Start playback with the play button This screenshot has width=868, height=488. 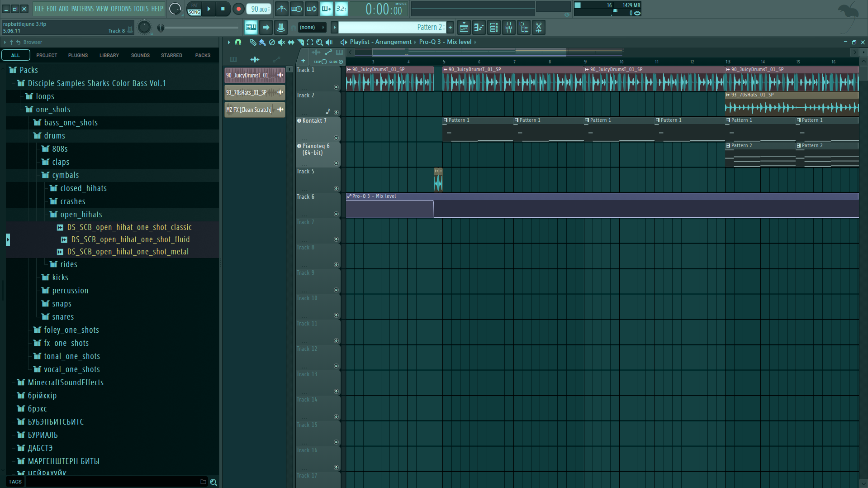(209, 9)
